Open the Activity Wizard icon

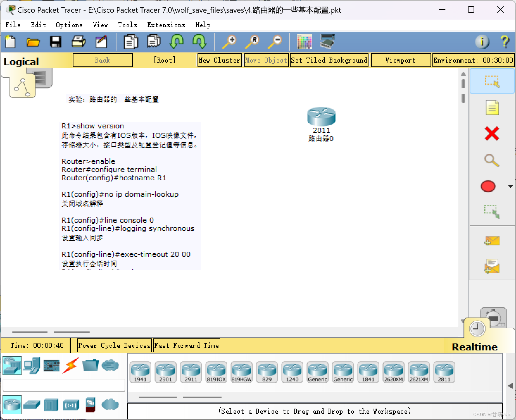(x=101, y=41)
